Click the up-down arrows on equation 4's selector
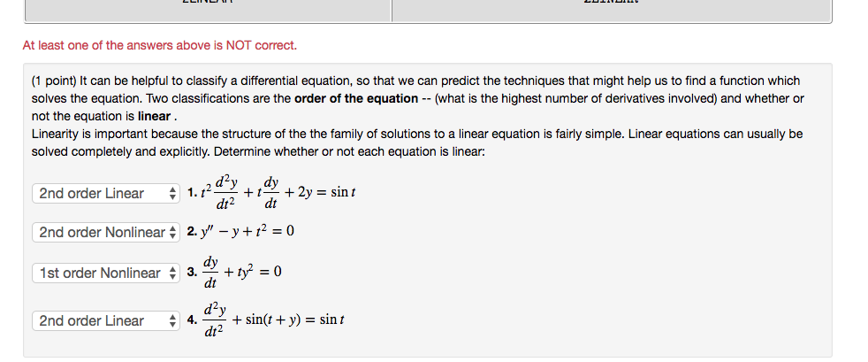 pyautogui.click(x=172, y=320)
